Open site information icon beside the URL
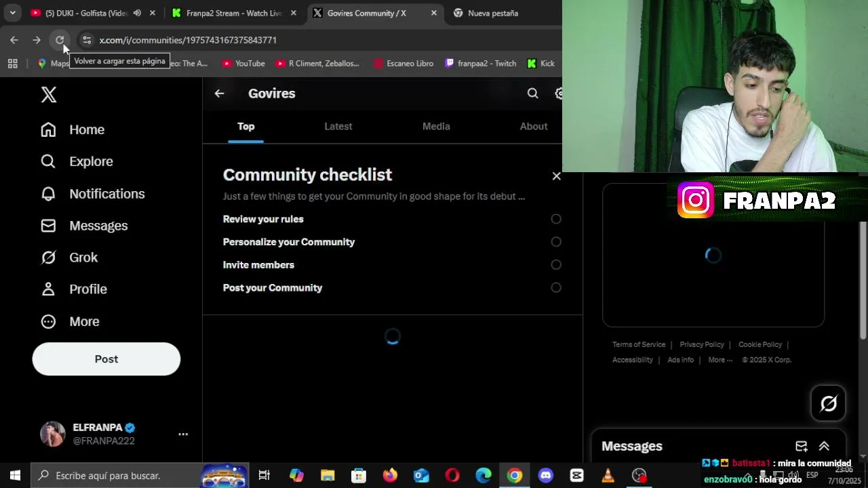 (86, 40)
